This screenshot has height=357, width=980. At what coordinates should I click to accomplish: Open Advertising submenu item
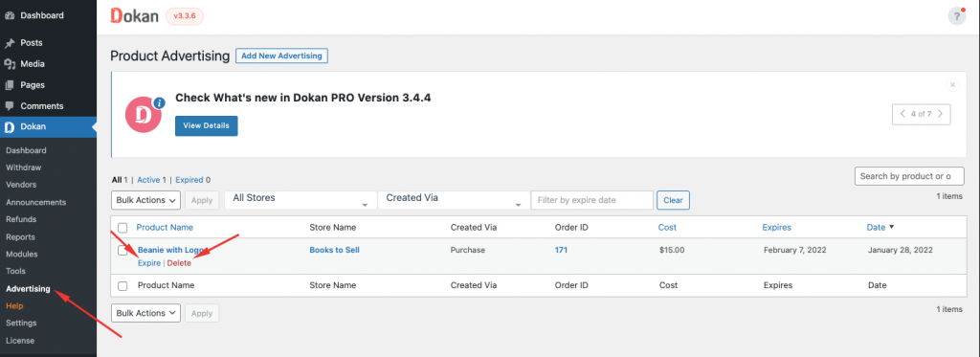28,289
